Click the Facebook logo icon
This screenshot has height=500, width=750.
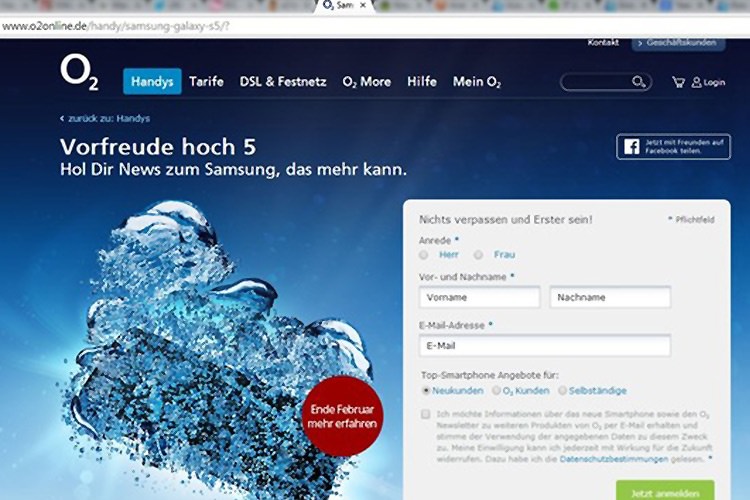631,146
